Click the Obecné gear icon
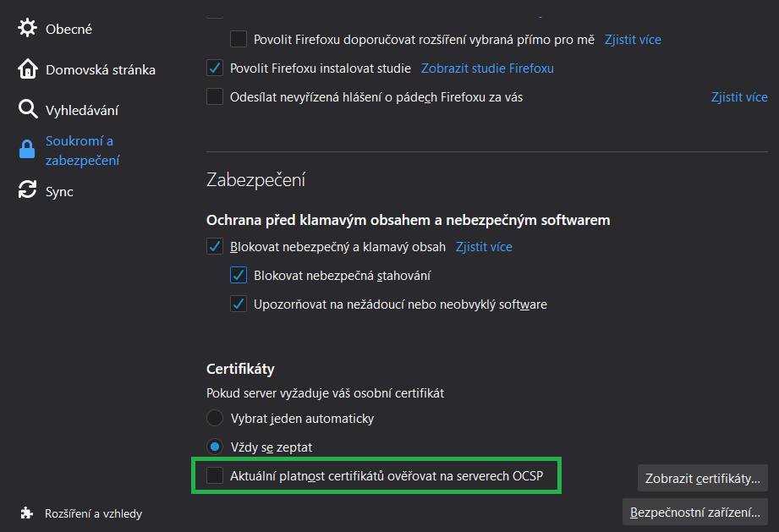Screen dimensions: 779x532 [x=28, y=29]
